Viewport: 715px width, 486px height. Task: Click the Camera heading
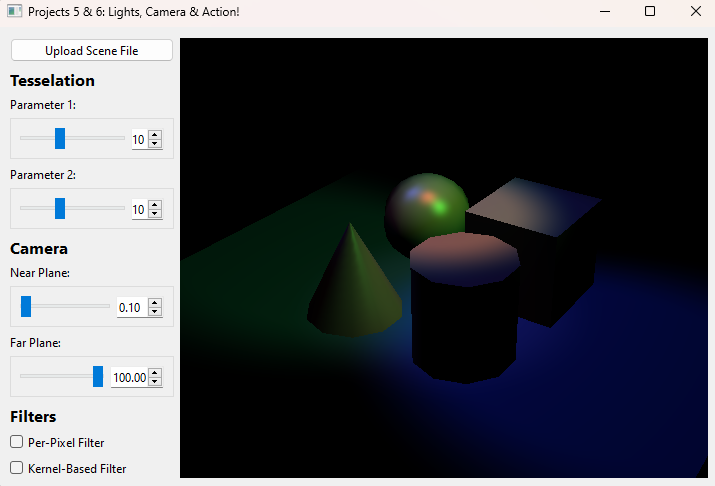tap(39, 249)
